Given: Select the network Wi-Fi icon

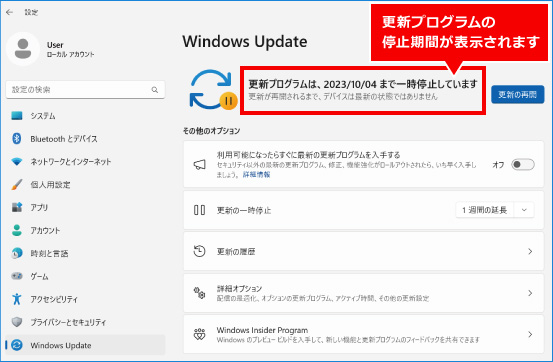Looking at the screenshot, I should [x=17, y=162].
